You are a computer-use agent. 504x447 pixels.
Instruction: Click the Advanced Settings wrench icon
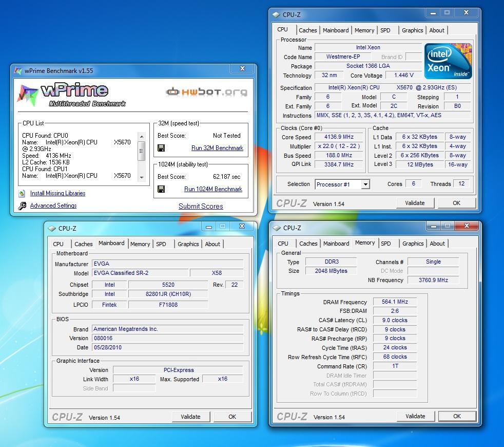(22, 206)
